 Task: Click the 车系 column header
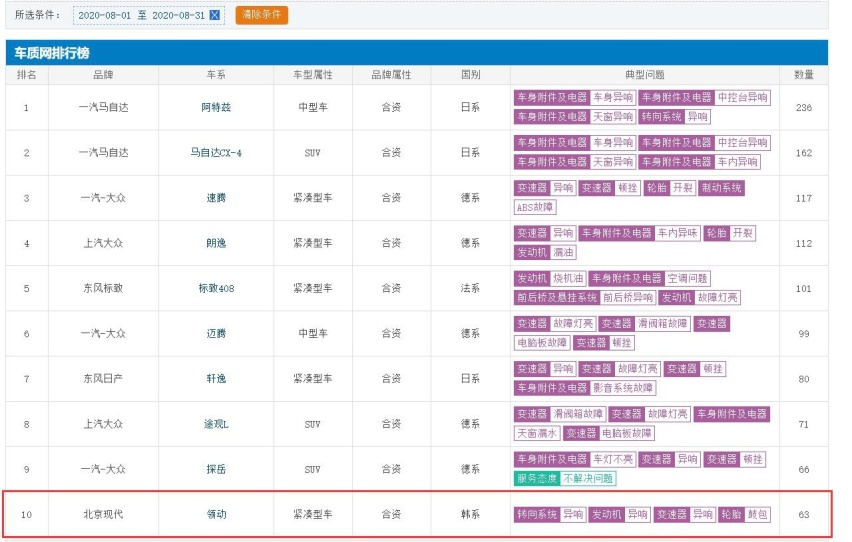click(216, 75)
